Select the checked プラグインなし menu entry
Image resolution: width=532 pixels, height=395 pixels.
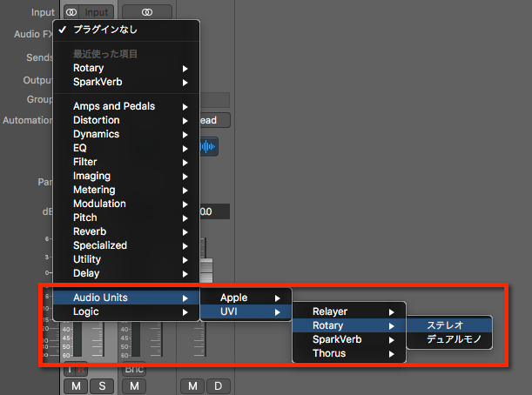pyautogui.click(x=126, y=30)
